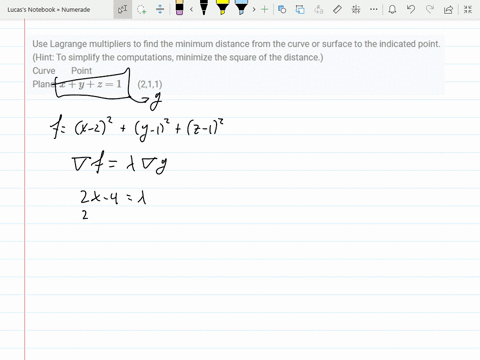
Task: Add a new pen with plus
Action: pos(265,9)
